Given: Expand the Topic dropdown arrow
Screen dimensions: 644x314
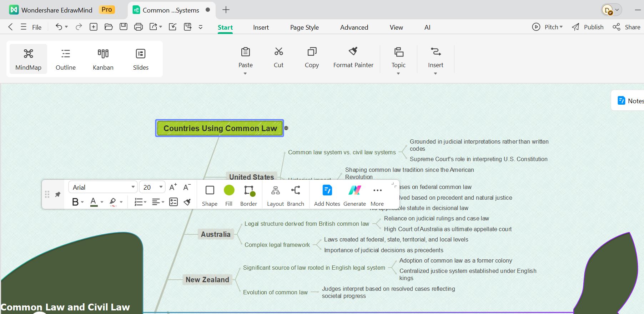Looking at the screenshot, I should [x=398, y=74].
